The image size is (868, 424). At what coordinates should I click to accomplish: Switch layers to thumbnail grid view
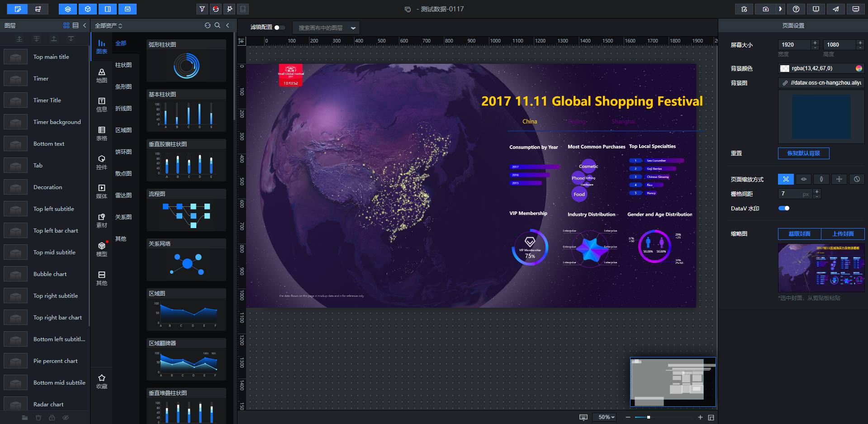[x=66, y=25]
